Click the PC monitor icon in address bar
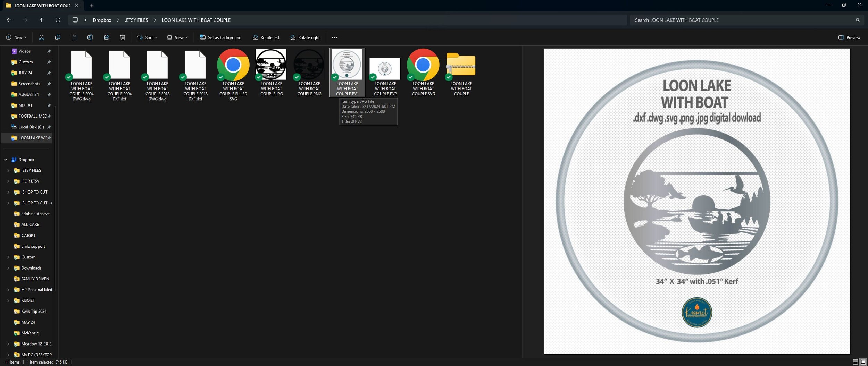 pyautogui.click(x=75, y=20)
